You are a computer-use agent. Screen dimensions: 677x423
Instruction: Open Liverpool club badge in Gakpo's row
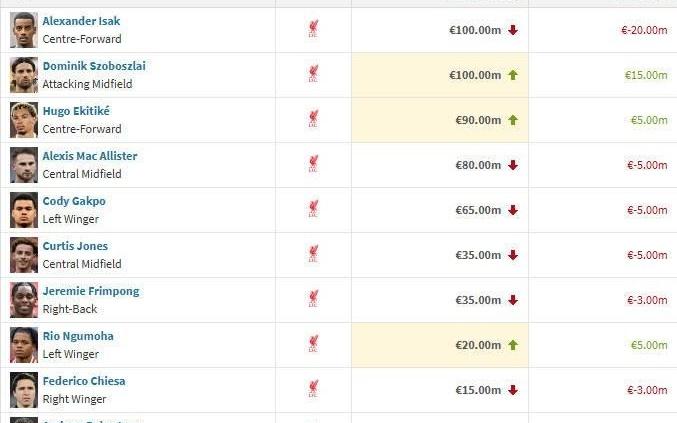coord(314,210)
